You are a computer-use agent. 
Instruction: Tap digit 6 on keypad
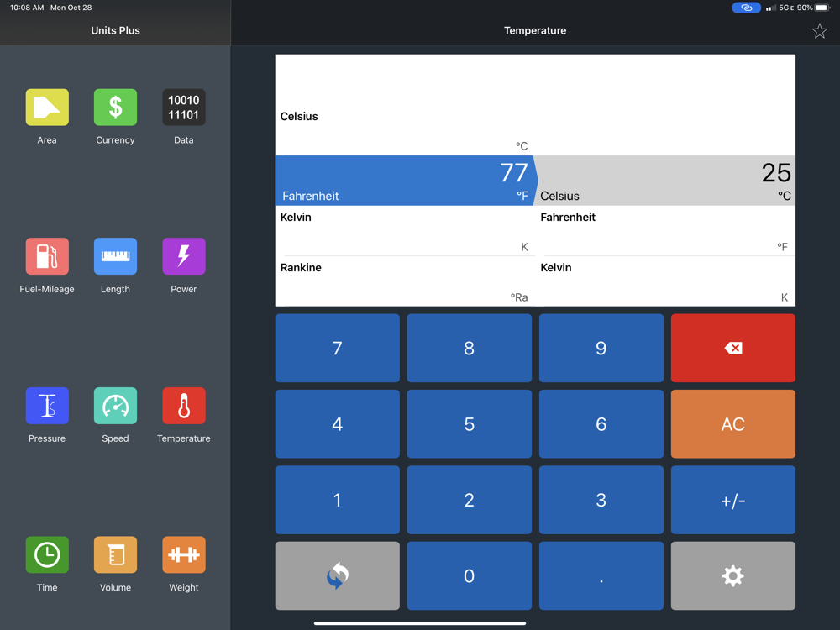tap(601, 423)
